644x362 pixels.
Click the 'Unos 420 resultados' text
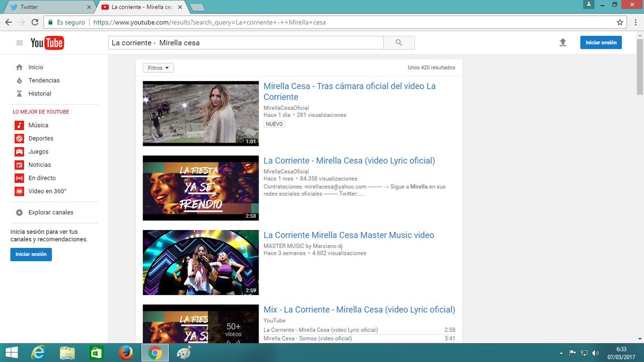pos(431,68)
